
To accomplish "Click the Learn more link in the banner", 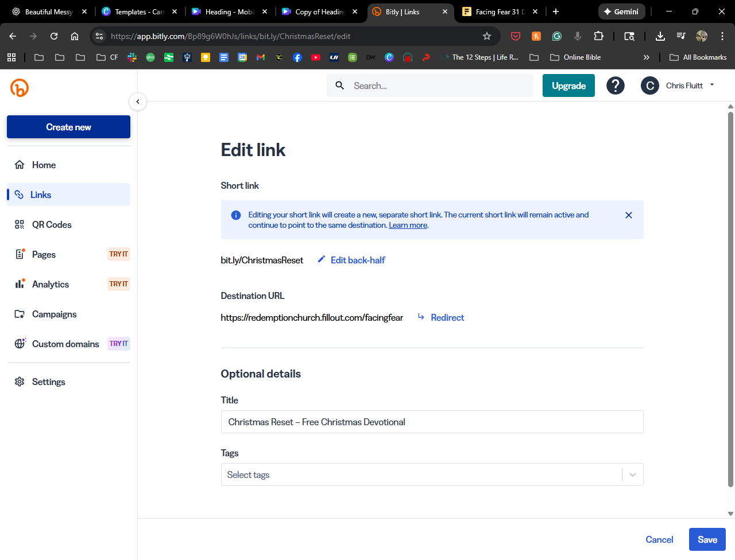I will tap(408, 225).
